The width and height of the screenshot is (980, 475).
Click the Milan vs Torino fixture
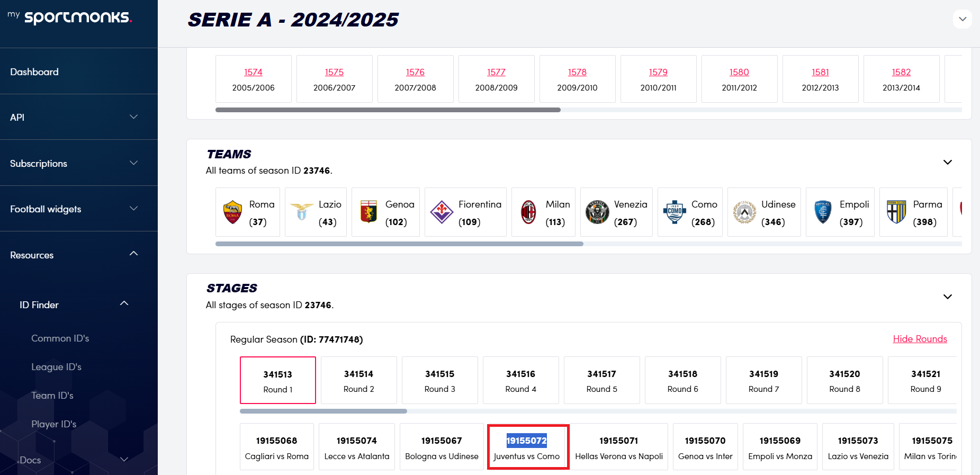click(928, 447)
